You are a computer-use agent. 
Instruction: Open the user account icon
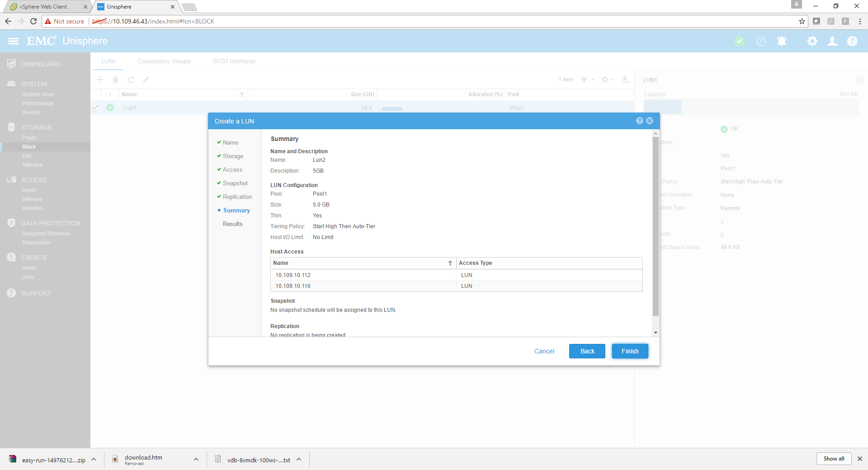coord(832,41)
